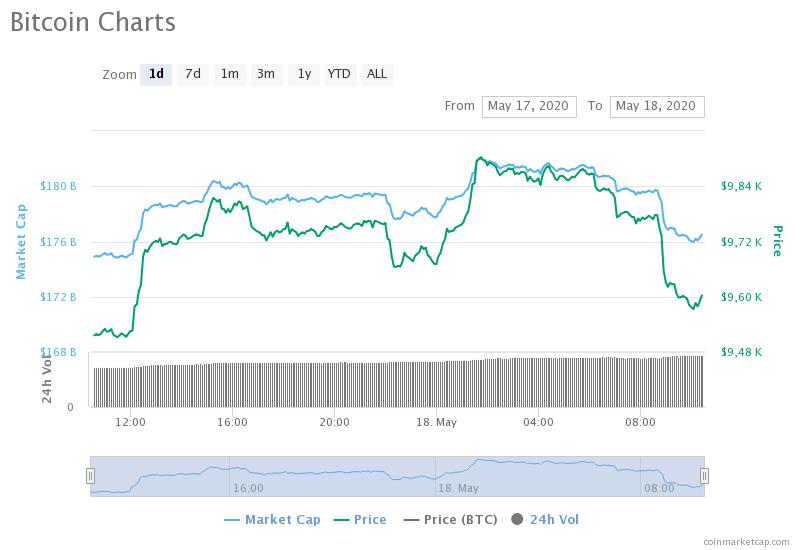The image size is (800, 550).
Task: Open coinmarketcap.com credit link
Action: [746, 542]
